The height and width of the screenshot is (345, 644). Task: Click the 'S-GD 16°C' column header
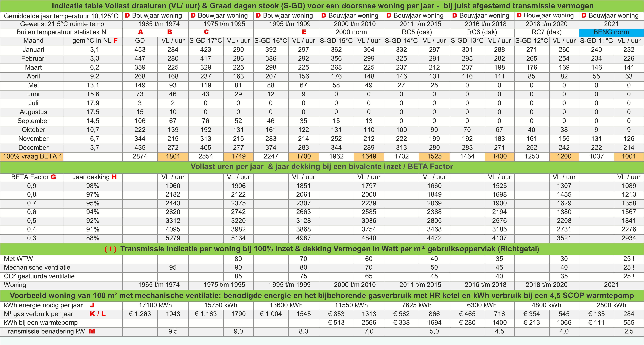[271, 41]
